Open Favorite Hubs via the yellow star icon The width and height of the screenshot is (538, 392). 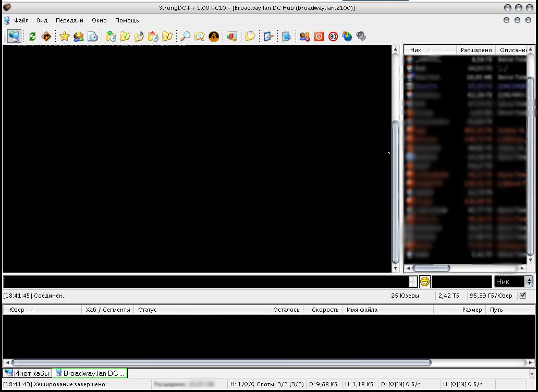pos(65,36)
